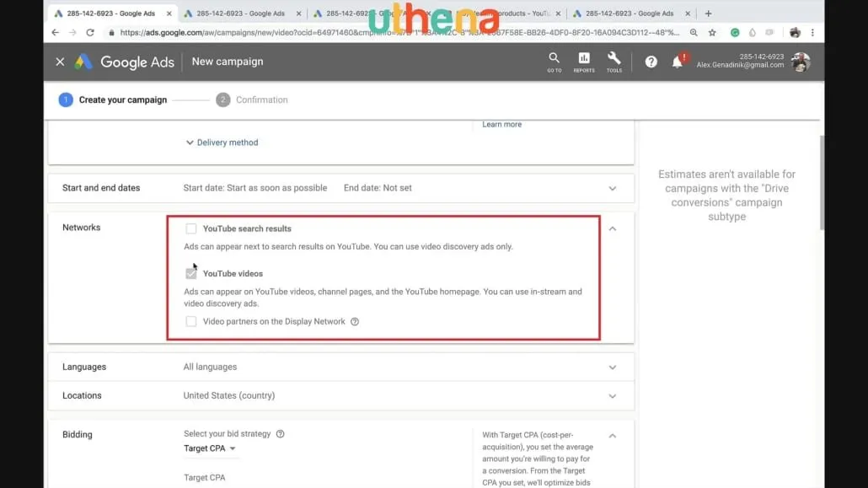The image size is (868, 488).
Task: Go back with the browser back arrow
Action: tap(56, 33)
